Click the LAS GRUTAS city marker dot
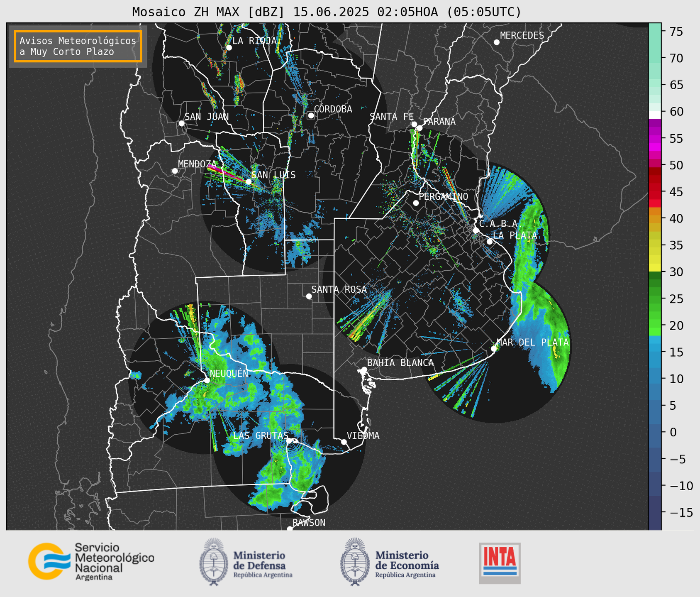The width and height of the screenshot is (700, 597). coord(289,440)
